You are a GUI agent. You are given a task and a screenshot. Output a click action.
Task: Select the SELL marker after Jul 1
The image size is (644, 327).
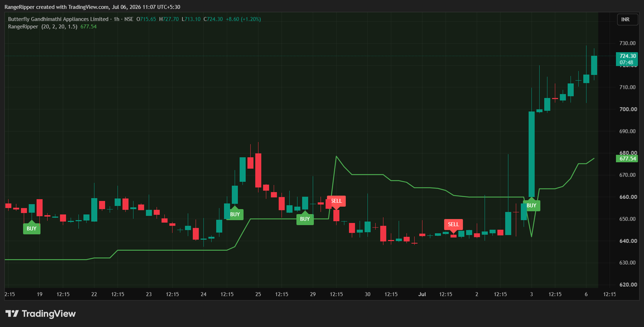coord(453,224)
